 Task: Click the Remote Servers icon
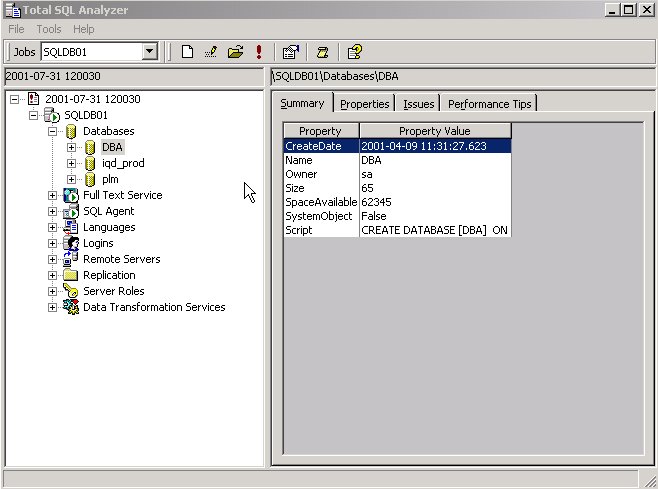point(70,259)
